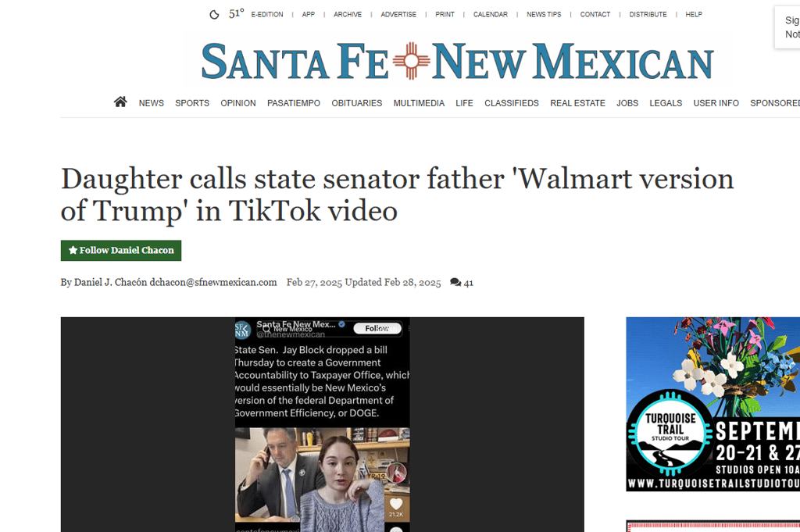Go to OBITUARIES section
Screen dimensions: 800x532
[x=356, y=103]
